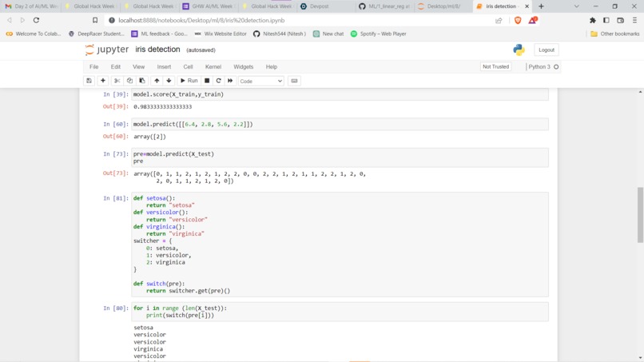Open browser extensions puzzle icon
644x362 pixels.
click(593, 20)
